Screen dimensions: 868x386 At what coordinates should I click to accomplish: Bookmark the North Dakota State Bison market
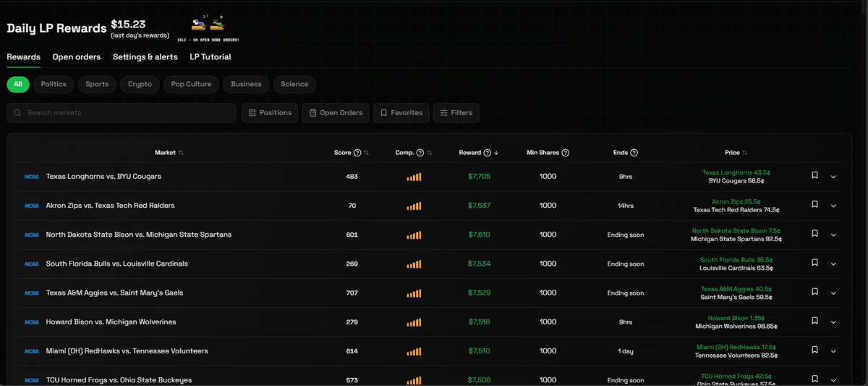[814, 234]
